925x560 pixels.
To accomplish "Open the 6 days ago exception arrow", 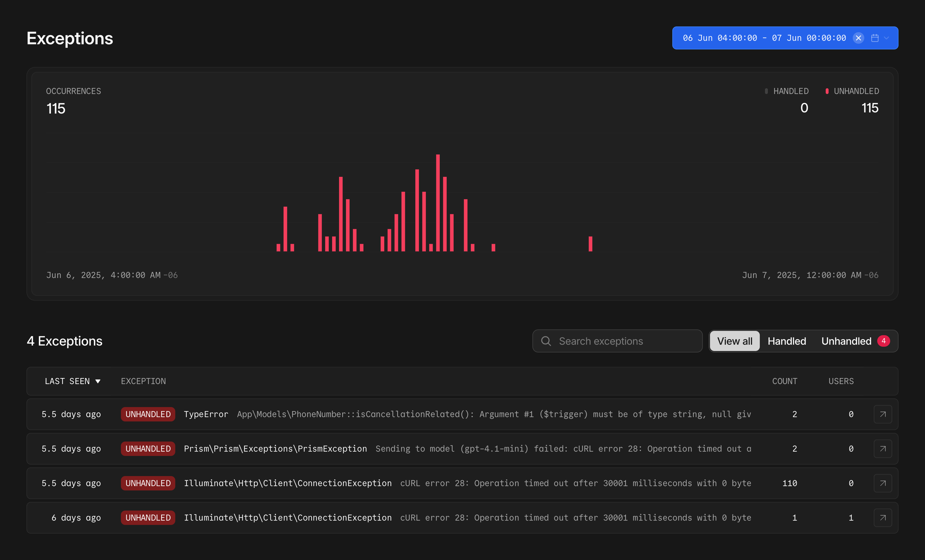I will (x=883, y=518).
